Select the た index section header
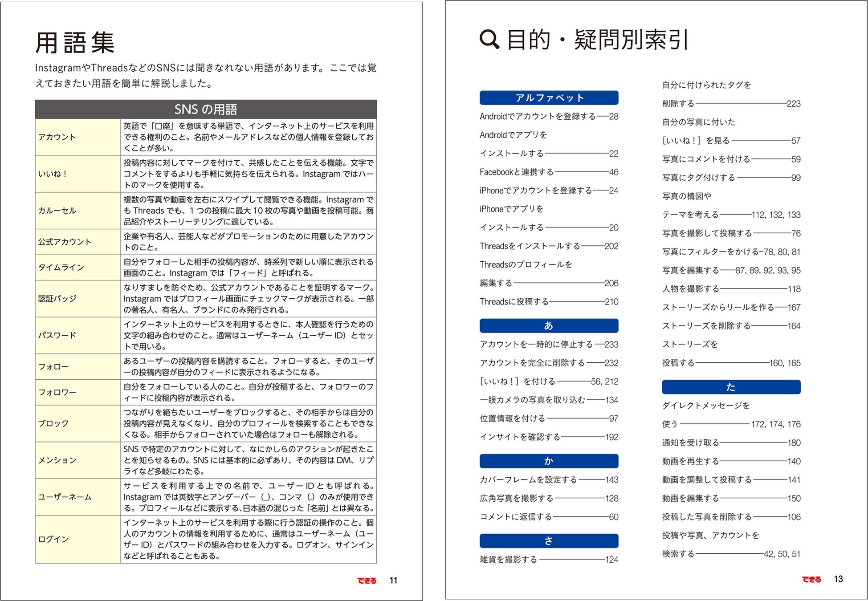 pyautogui.click(x=731, y=387)
